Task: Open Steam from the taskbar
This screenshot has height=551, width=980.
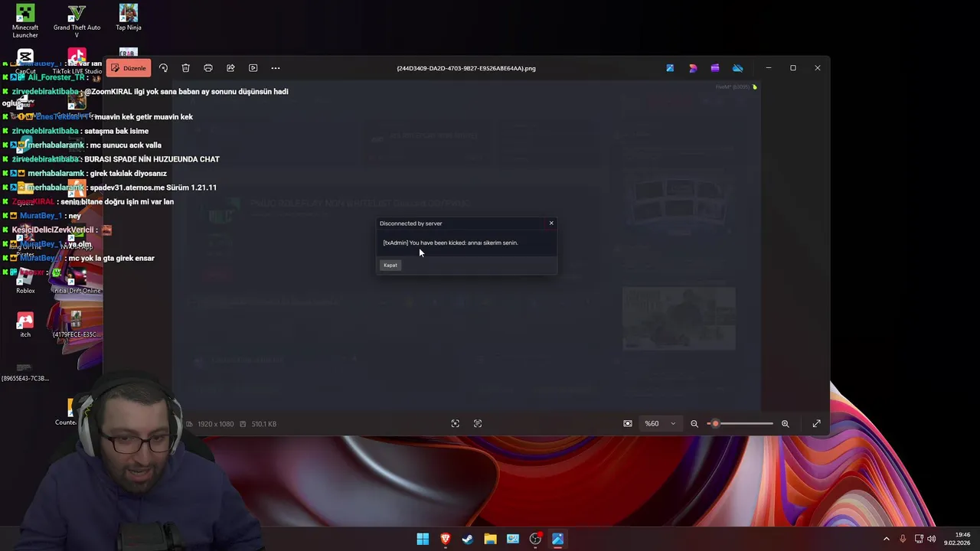Action: [468, 539]
